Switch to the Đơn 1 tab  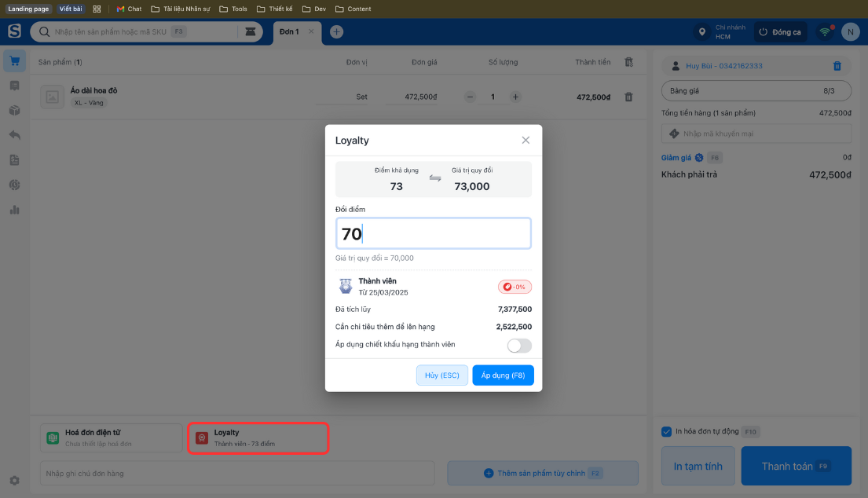pyautogui.click(x=289, y=31)
